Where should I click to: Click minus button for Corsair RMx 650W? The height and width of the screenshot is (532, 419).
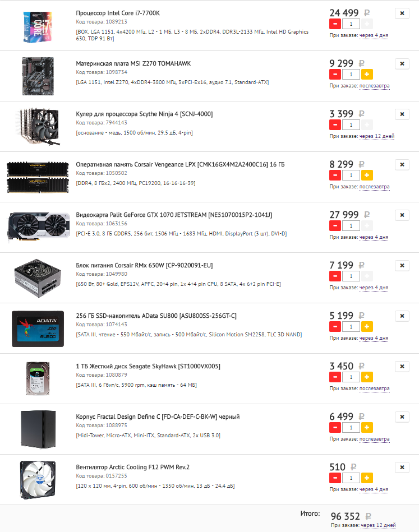pos(335,276)
